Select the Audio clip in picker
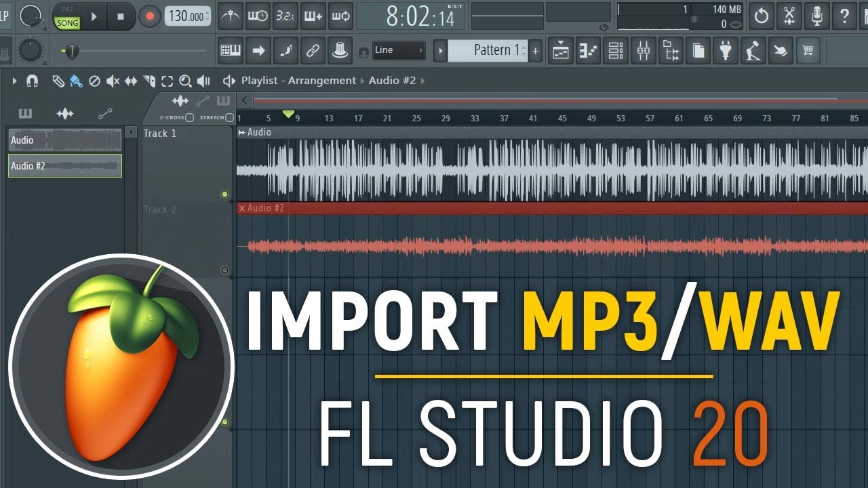Screen dimensions: 868x488 (x=65, y=140)
